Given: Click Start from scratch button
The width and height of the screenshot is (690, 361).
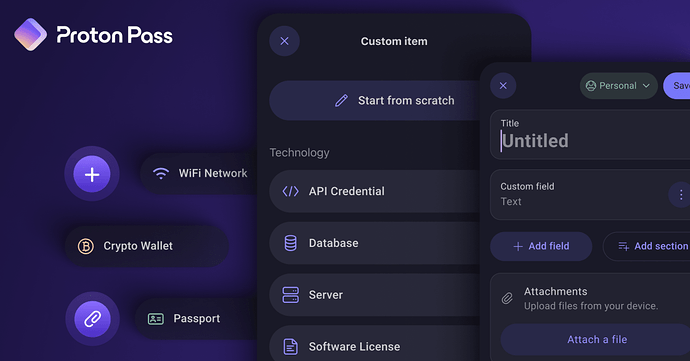Looking at the screenshot, I should tap(374, 100).
